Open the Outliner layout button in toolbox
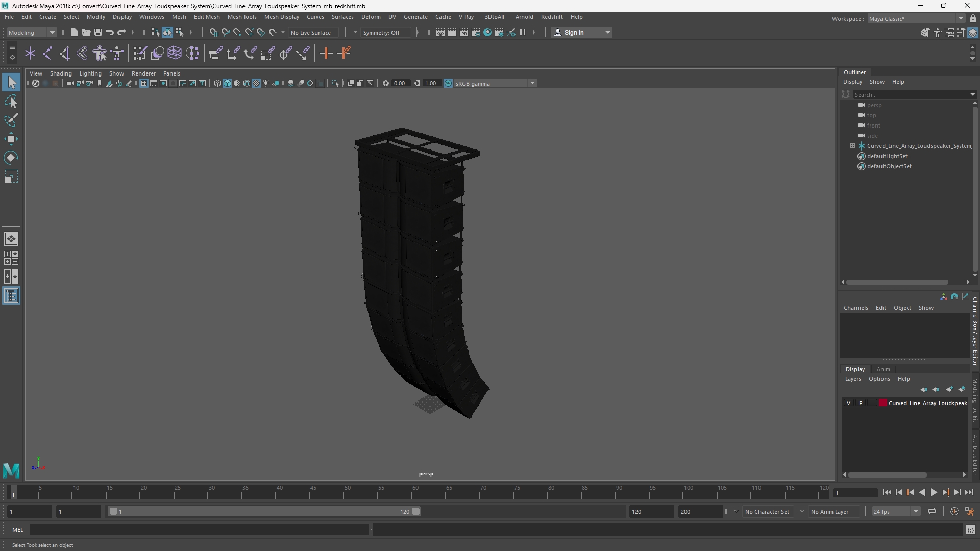 point(11,296)
